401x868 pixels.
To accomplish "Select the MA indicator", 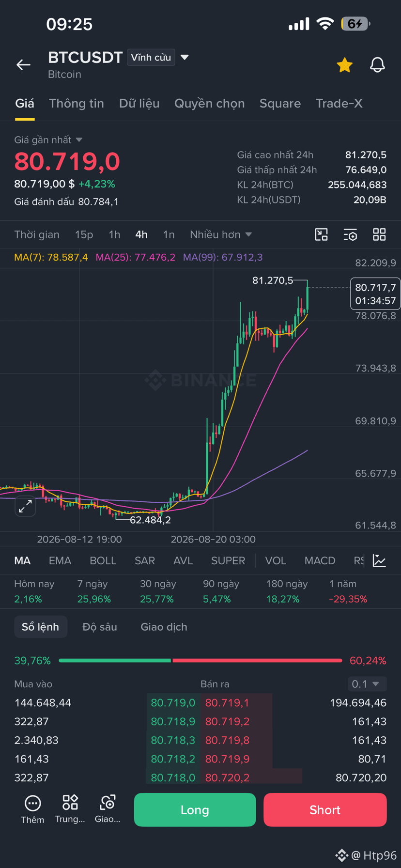I will point(22,560).
